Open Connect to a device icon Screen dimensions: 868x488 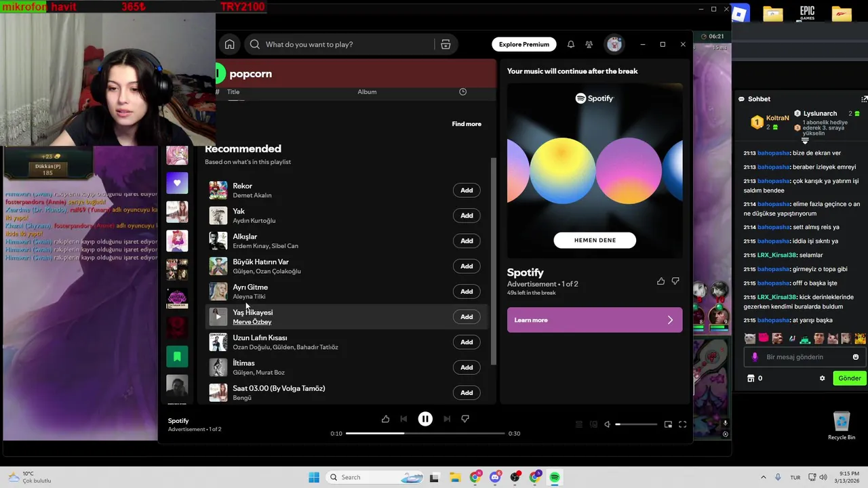(x=593, y=424)
